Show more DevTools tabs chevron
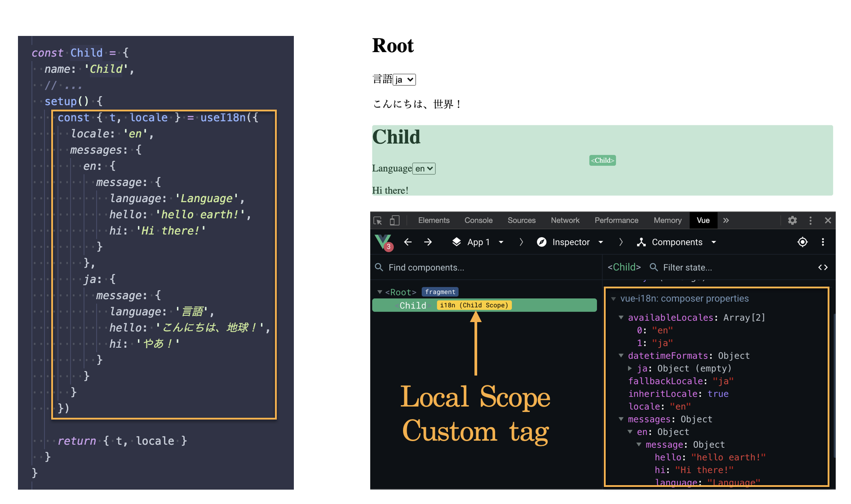Image resolution: width=851 pixels, height=504 pixels. (726, 221)
